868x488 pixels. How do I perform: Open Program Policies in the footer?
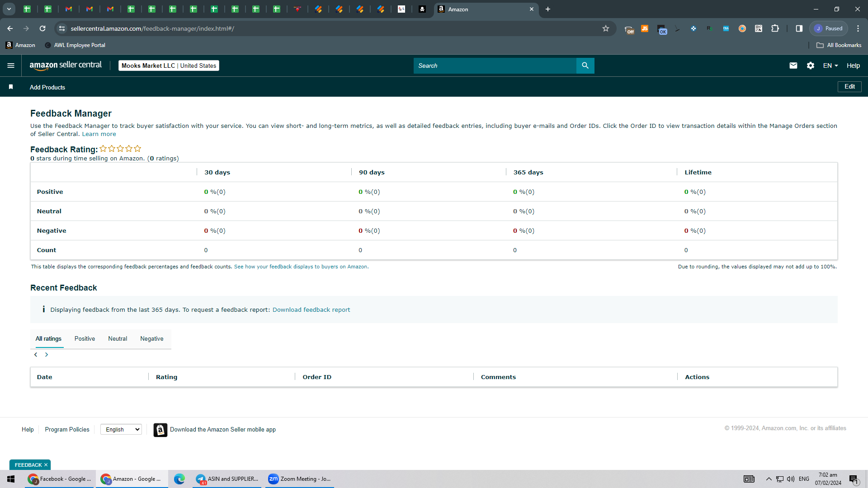(67, 430)
